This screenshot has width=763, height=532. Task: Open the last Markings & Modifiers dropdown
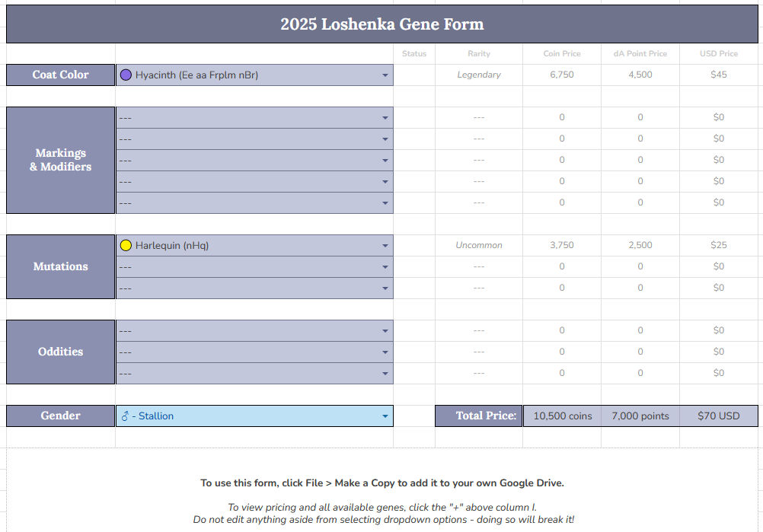pos(385,203)
